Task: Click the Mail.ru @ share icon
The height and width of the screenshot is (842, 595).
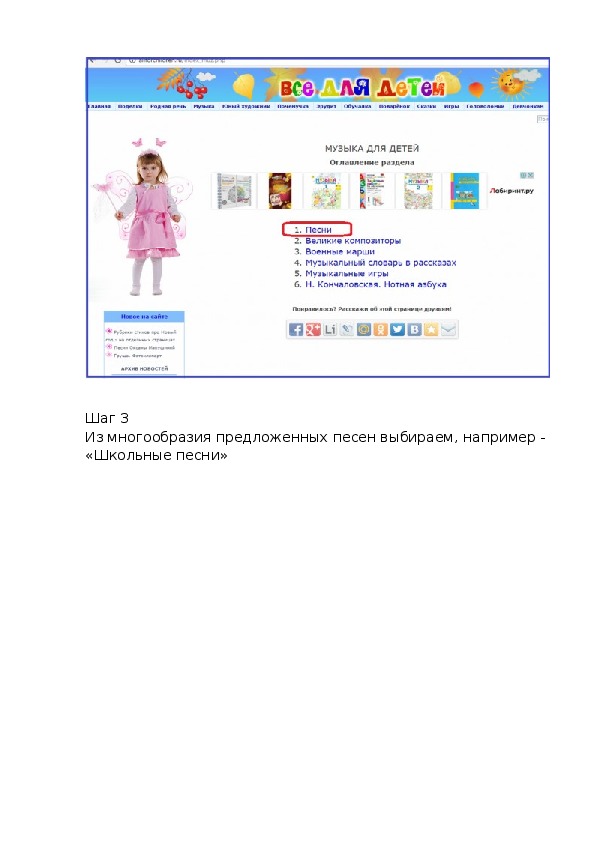Action: pos(364,329)
